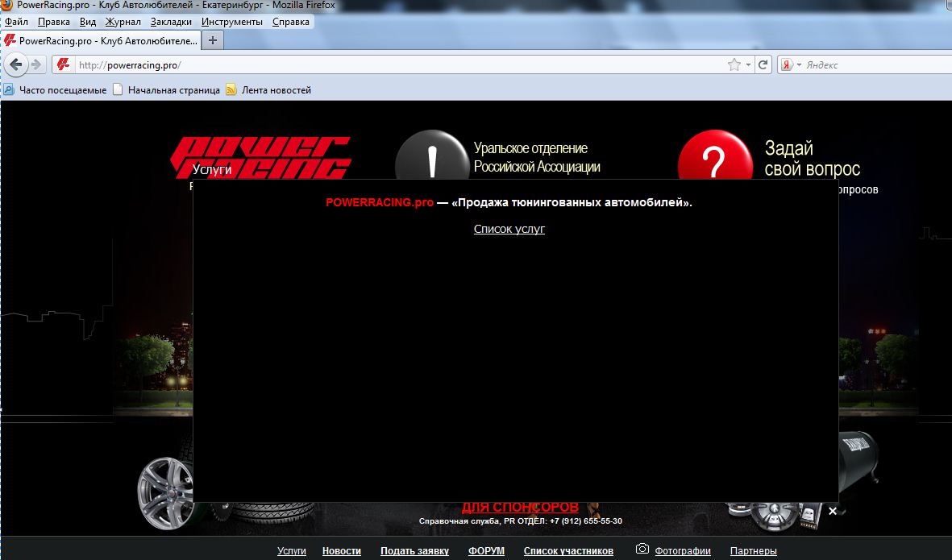Click the Задай свой вопрос heading

[x=813, y=159]
